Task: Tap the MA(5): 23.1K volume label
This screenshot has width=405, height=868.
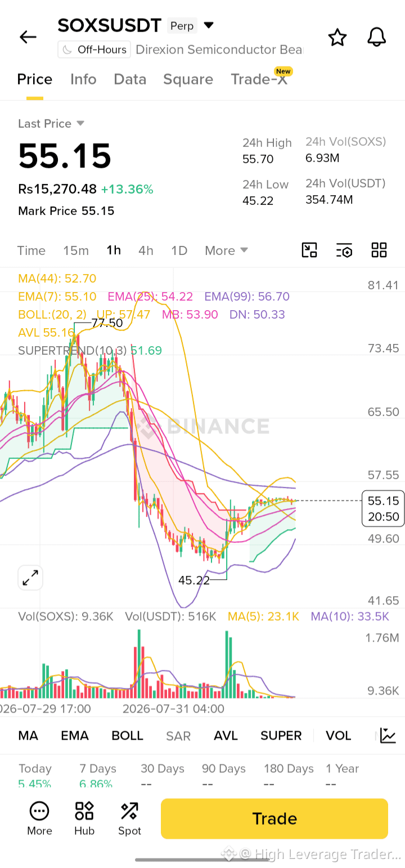Action: [x=263, y=616]
